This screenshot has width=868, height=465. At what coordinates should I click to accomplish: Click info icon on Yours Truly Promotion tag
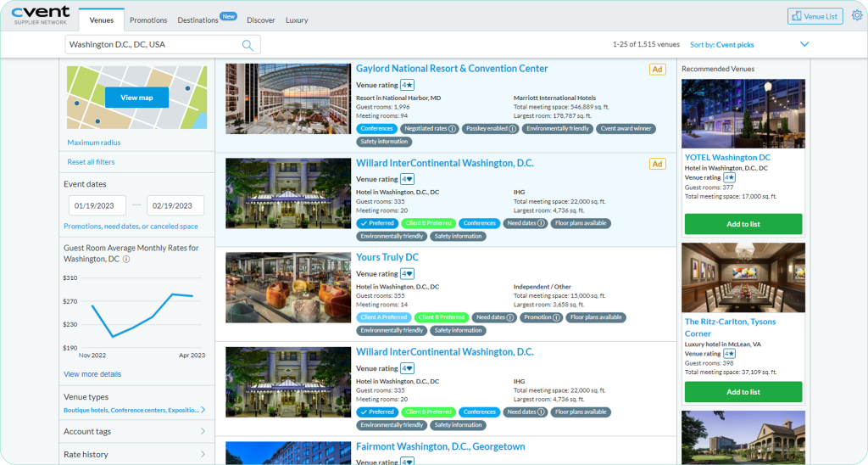557,317
